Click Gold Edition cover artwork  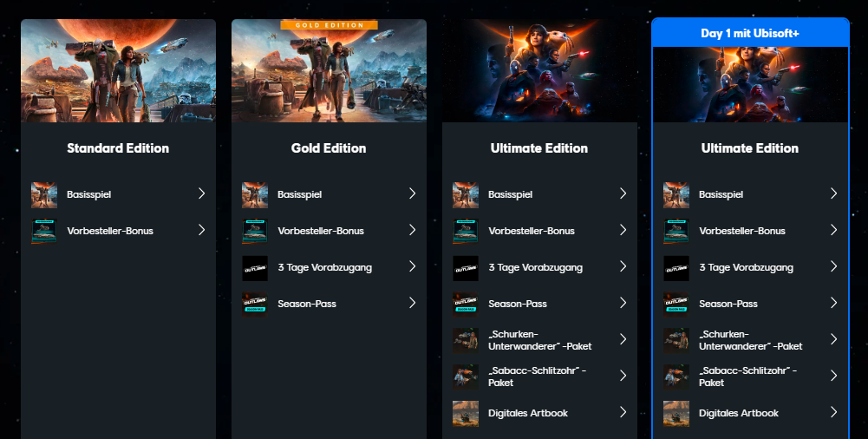[x=329, y=71]
